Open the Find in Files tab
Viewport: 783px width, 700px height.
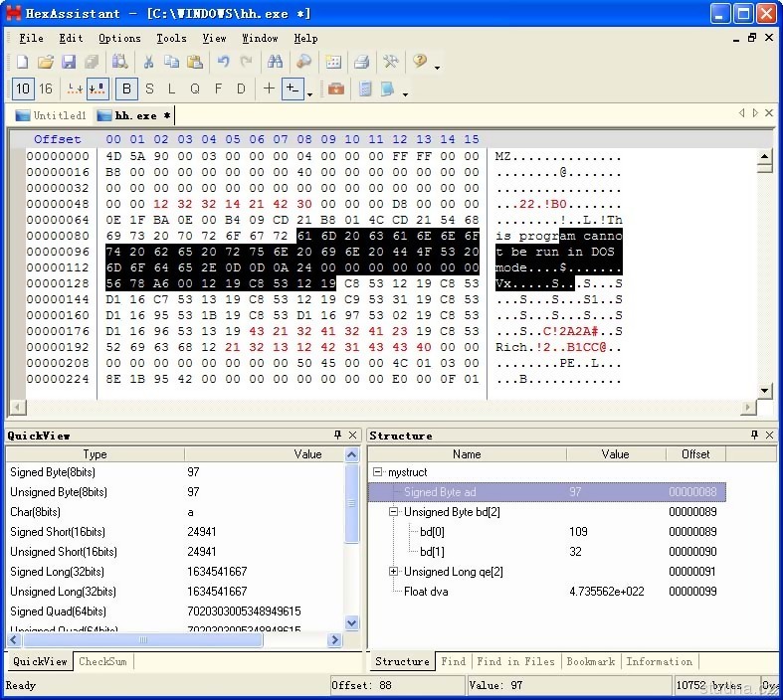(x=514, y=661)
